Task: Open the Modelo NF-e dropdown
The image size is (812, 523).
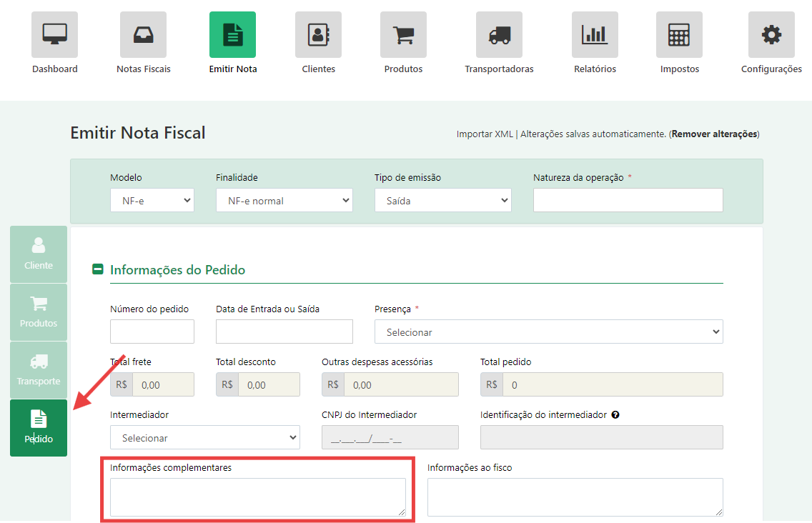Action: pos(152,200)
